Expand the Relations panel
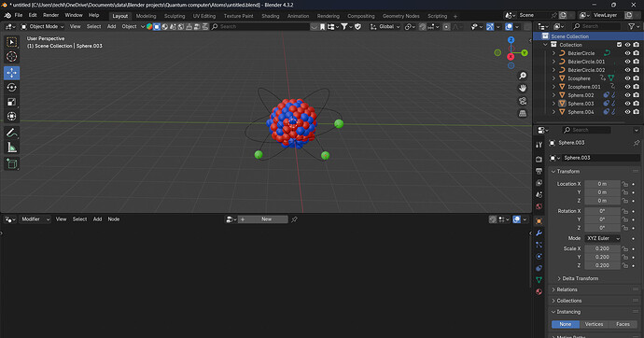The height and width of the screenshot is (338, 644). 567,289
